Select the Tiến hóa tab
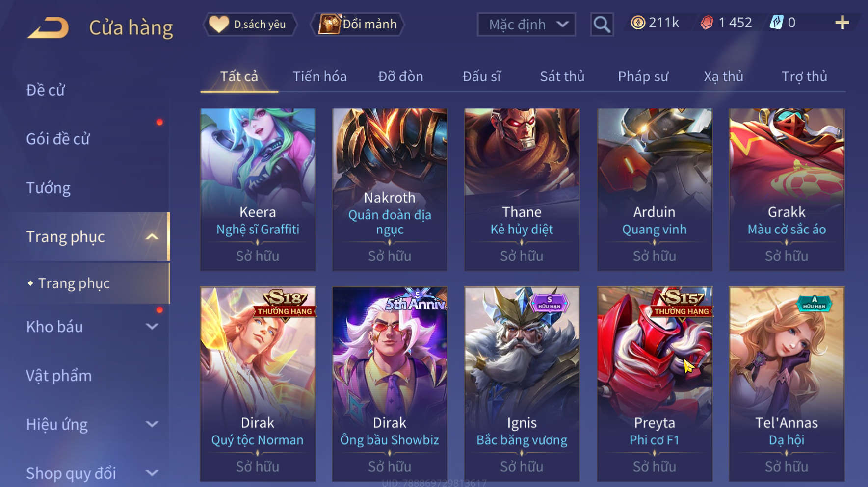Viewport: 868px width, 487px height. [320, 77]
